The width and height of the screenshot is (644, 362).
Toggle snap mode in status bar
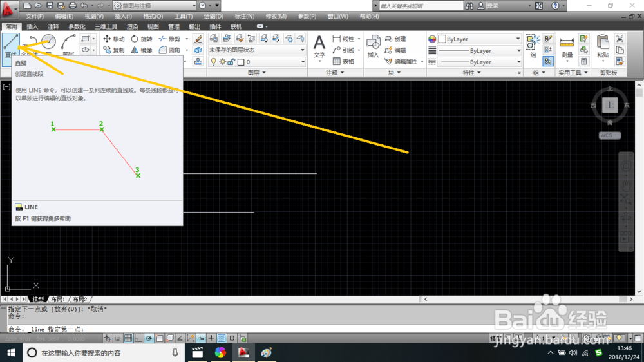[x=118, y=338]
